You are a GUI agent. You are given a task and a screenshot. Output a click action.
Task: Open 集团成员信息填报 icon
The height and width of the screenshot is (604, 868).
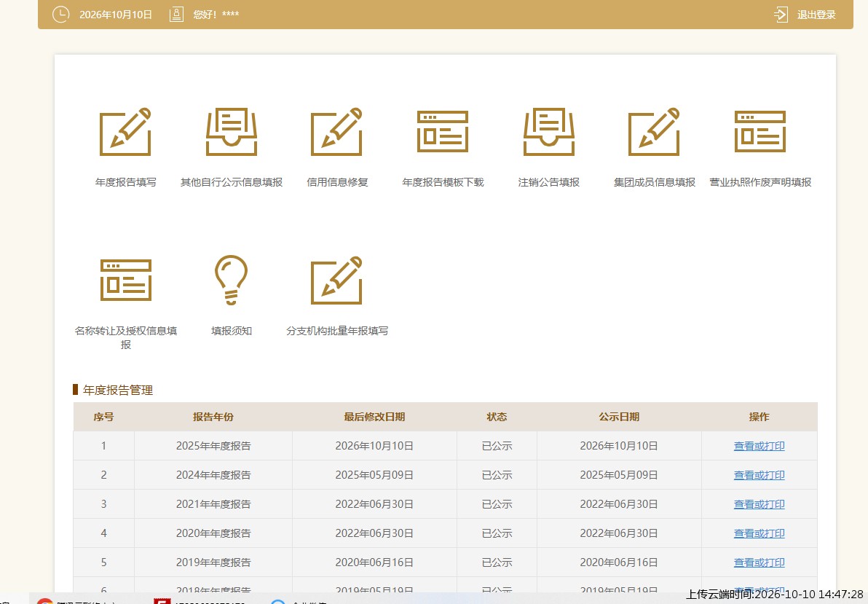[x=654, y=132]
